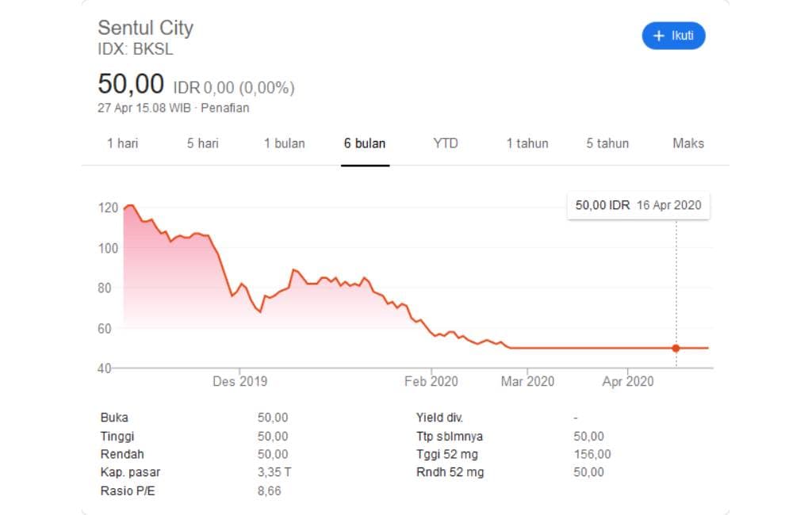812x515 pixels.
Task: Select the 5 hari time range
Action: click(x=203, y=143)
